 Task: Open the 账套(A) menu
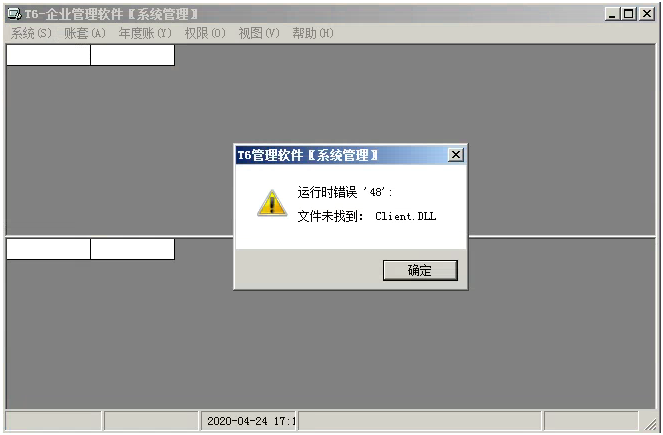85,33
